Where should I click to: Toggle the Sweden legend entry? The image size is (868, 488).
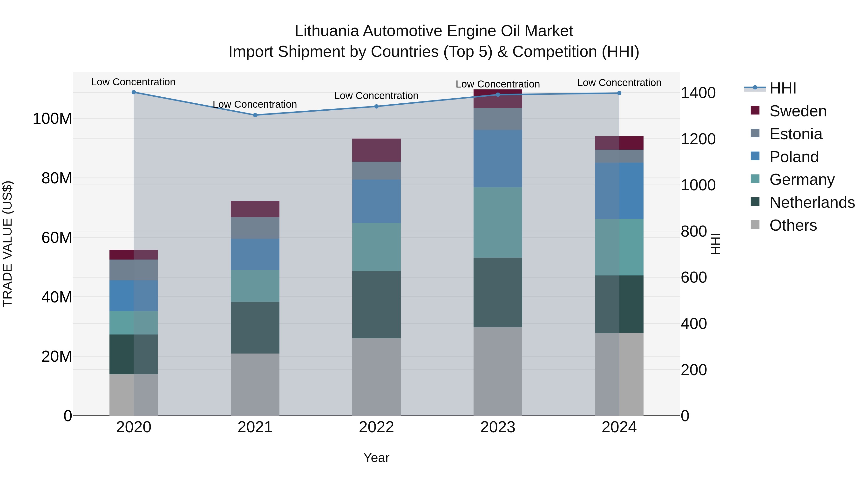pos(788,111)
